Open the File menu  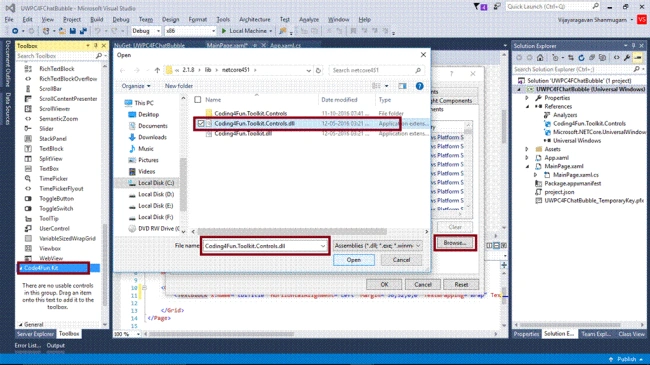pos(9,19)
